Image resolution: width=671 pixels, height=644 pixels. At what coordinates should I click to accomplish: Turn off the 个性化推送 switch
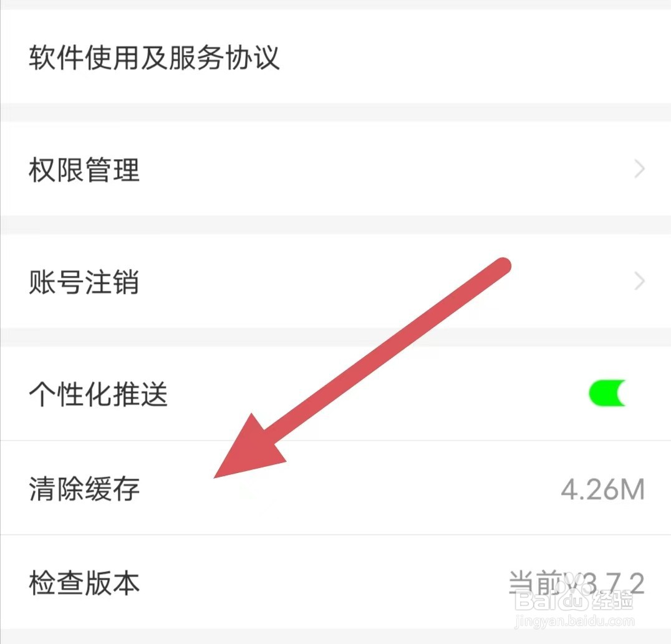[607, 393]
